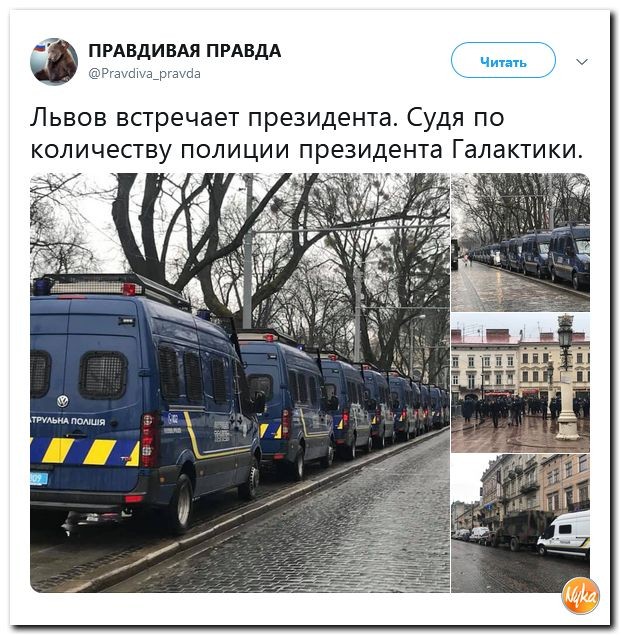Click the Russian flag in avatar corner
This screenshot has height=636, width=621.
(40, 49)
